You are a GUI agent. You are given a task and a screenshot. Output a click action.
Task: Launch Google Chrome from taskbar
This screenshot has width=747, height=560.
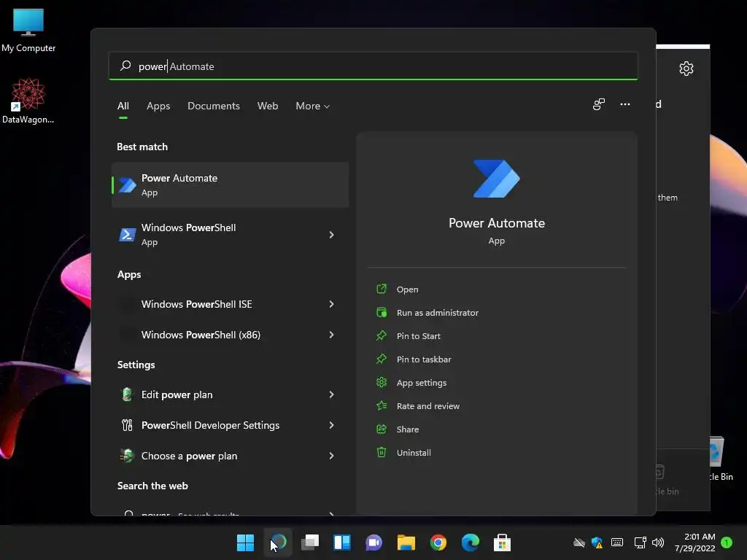[x=438, y=542]
